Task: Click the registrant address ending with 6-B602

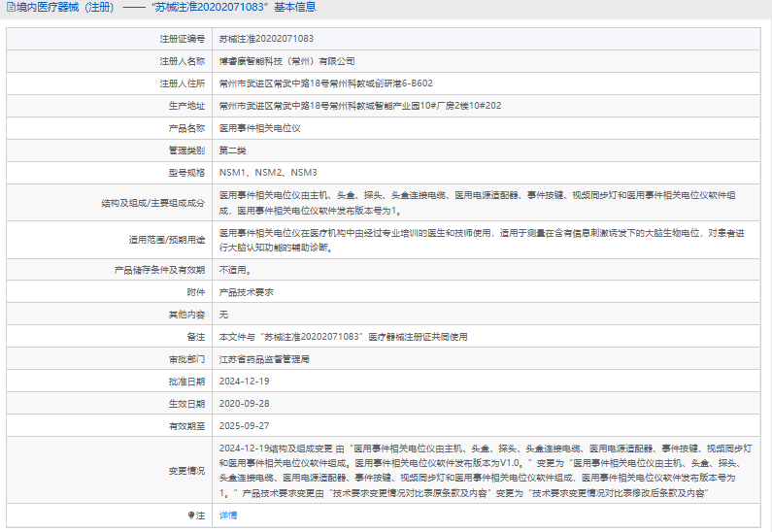Action: pyautogui.click(x=326, y=83)
